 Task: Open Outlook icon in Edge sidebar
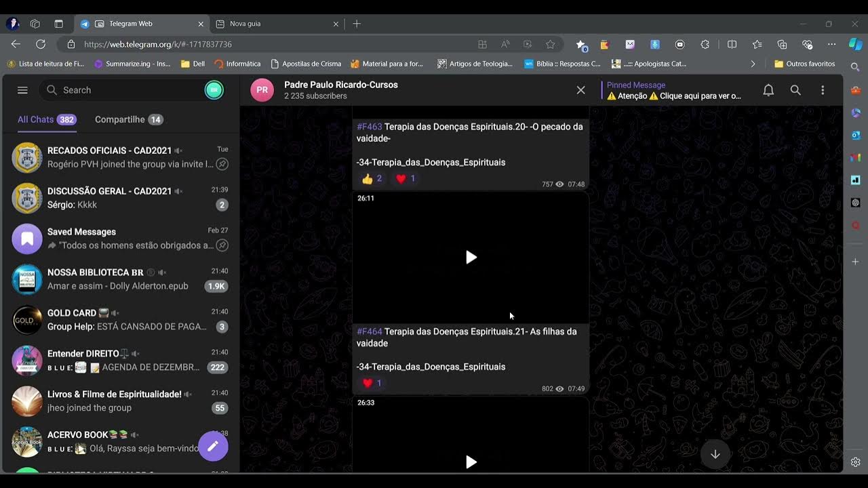click(856, 135)
